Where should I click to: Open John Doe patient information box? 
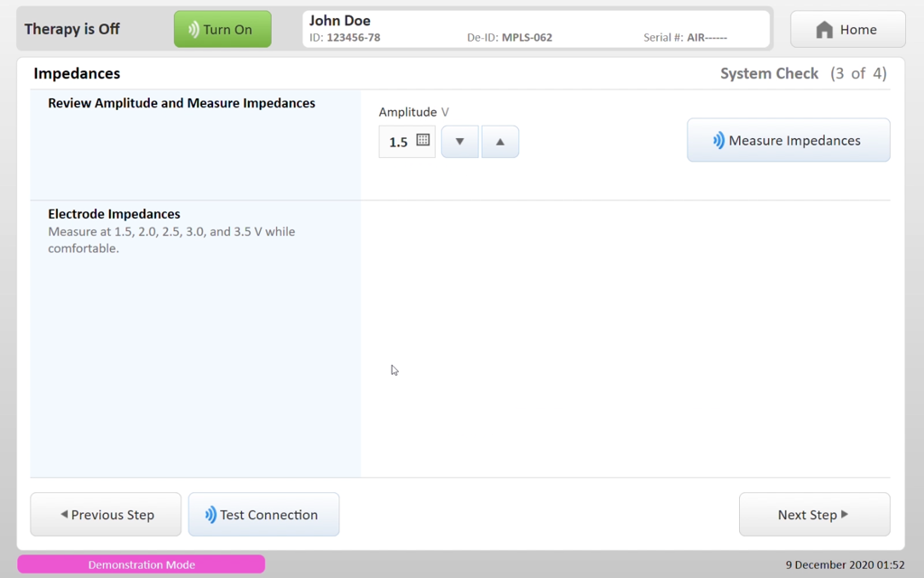[536, 28]
